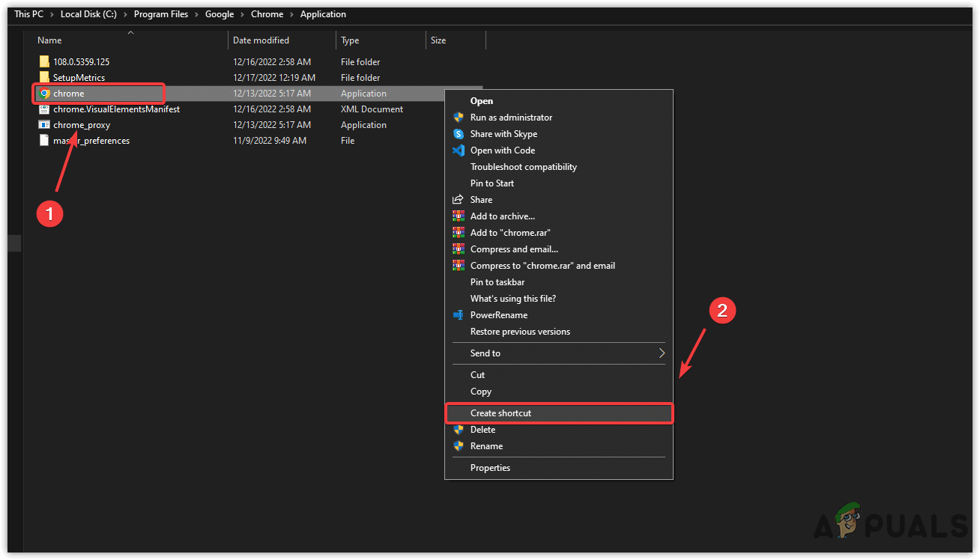Click the Share icon in the context menu
The image size is (980, 560).
pos(459,200)
